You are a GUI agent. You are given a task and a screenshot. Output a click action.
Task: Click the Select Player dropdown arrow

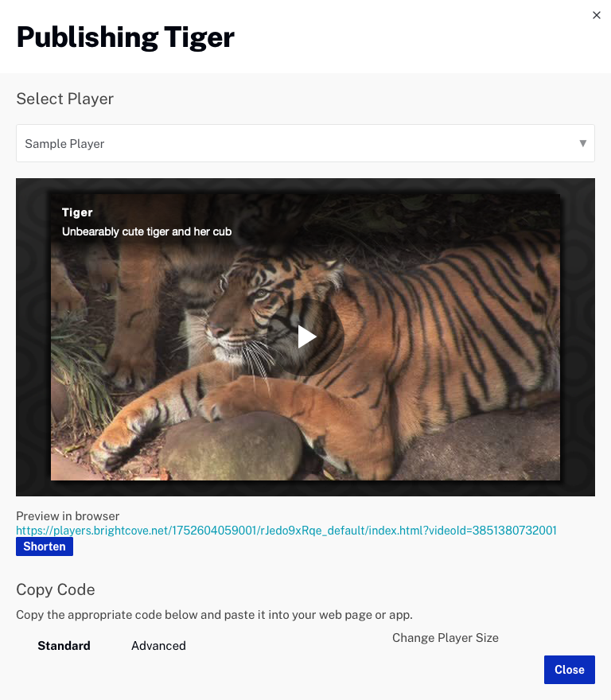tap(582, 144)
